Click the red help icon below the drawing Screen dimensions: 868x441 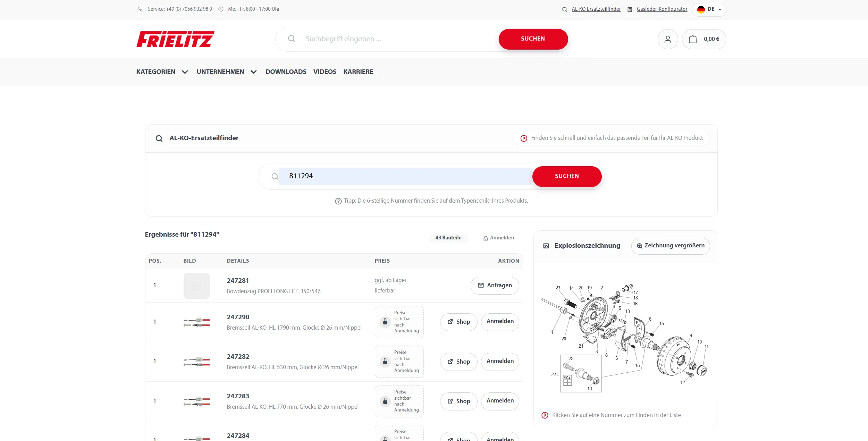tap(545, 415)
